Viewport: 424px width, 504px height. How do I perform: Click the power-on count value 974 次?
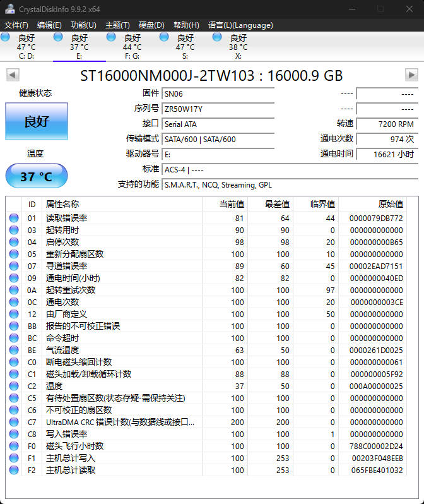[x=387, y=139]
